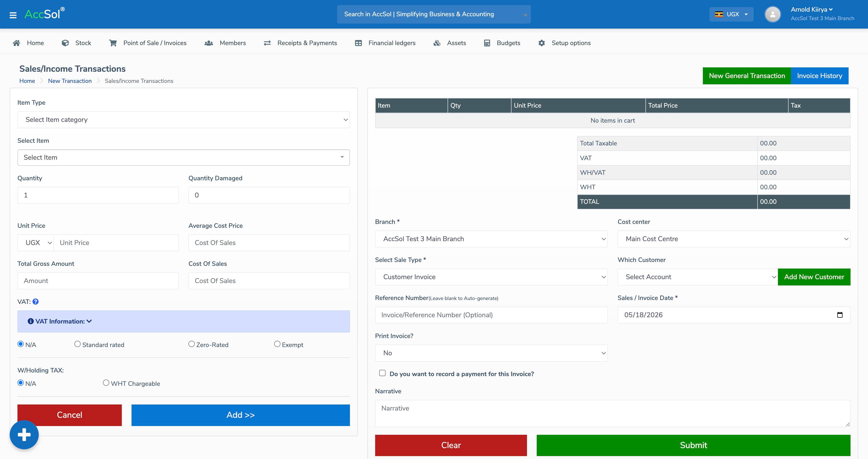868x459 pixels.
Task: Click the Total Gross Amount field
Action: coord(98,281)
